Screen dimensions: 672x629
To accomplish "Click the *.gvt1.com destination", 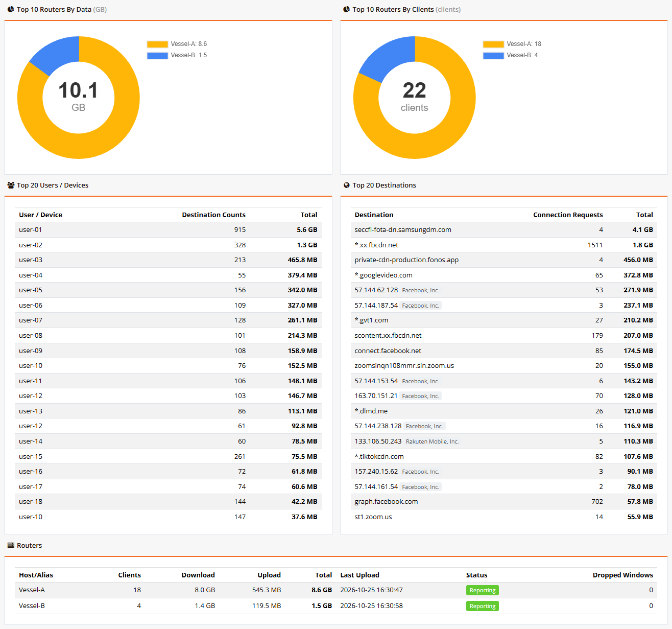I will pos(371,320).
